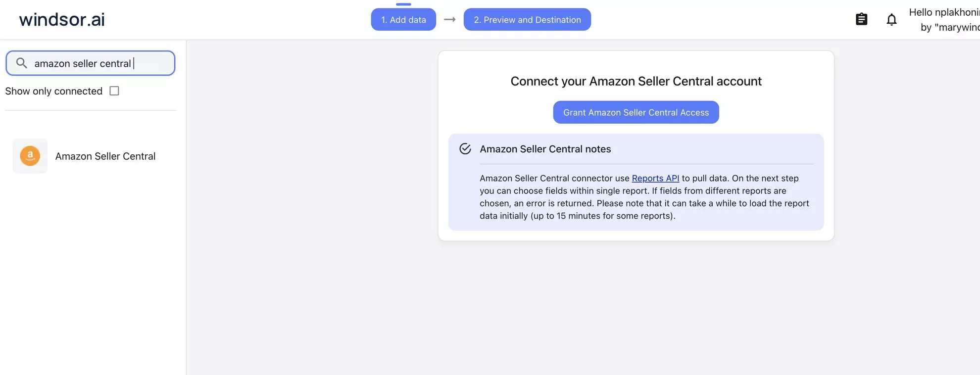Image resolution: width=980 pixels, height=375 pixels.
Task: Click 'Grant Amazon Seller Central Access'
Action: click(636, 112)
